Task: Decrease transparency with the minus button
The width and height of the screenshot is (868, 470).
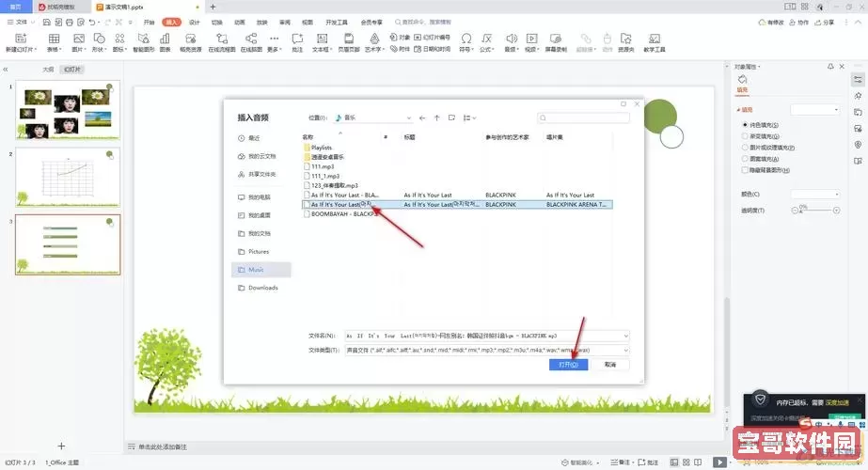Action: [x=795, y=211]
